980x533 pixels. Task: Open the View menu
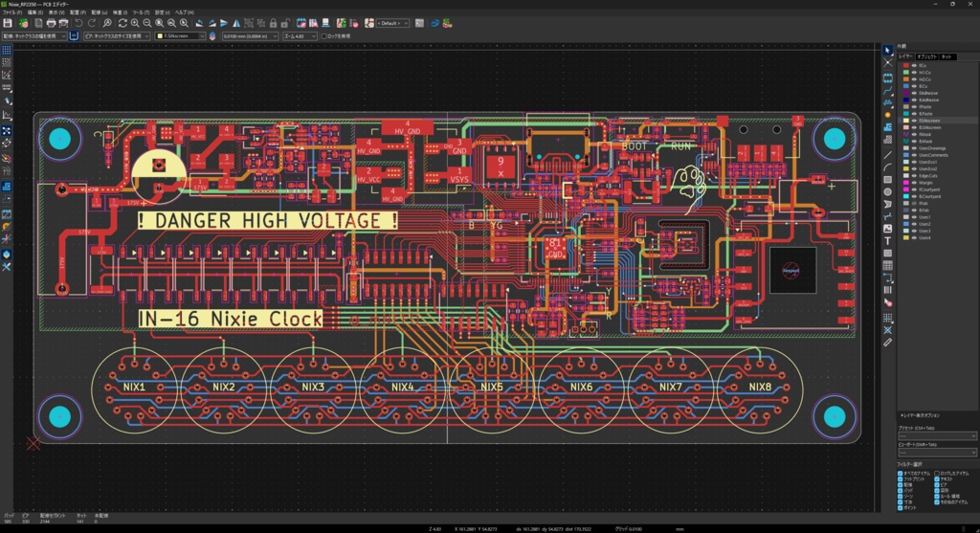click(x=56, y=12)
